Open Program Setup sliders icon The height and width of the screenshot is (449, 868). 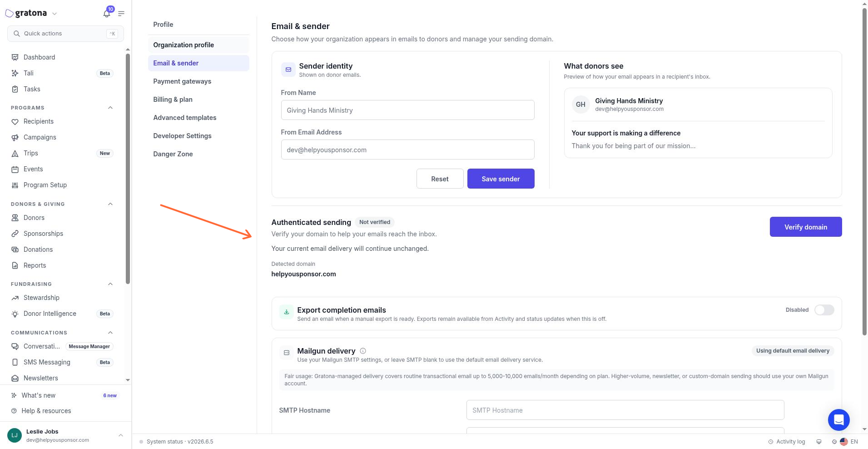coord(15,185)
